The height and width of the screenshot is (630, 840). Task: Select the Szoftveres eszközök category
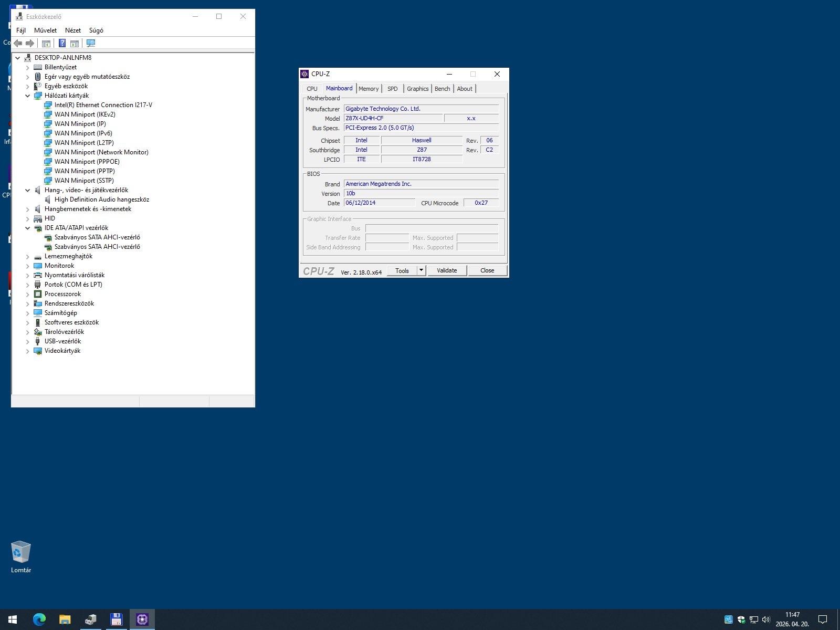pos(71,322)
